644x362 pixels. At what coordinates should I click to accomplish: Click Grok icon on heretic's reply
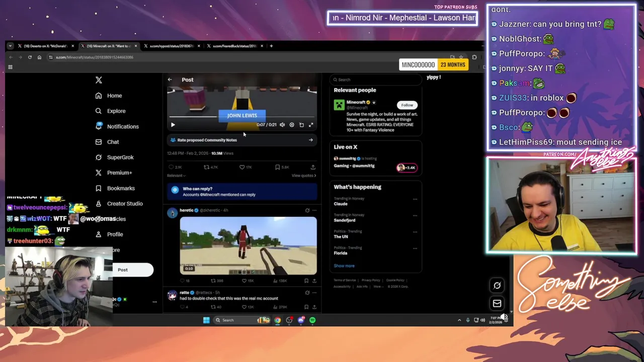pyautogui.click(x=307, y=210)
